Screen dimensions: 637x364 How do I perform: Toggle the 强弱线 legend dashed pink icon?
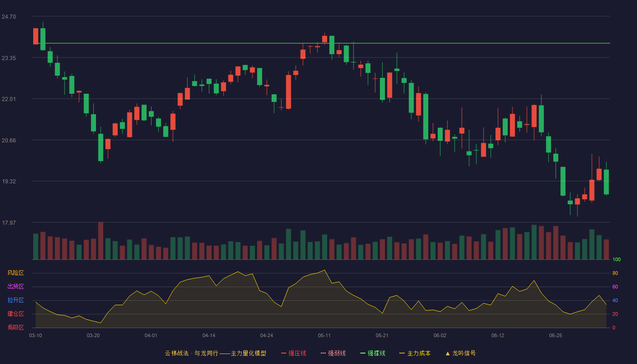point(323,353)
